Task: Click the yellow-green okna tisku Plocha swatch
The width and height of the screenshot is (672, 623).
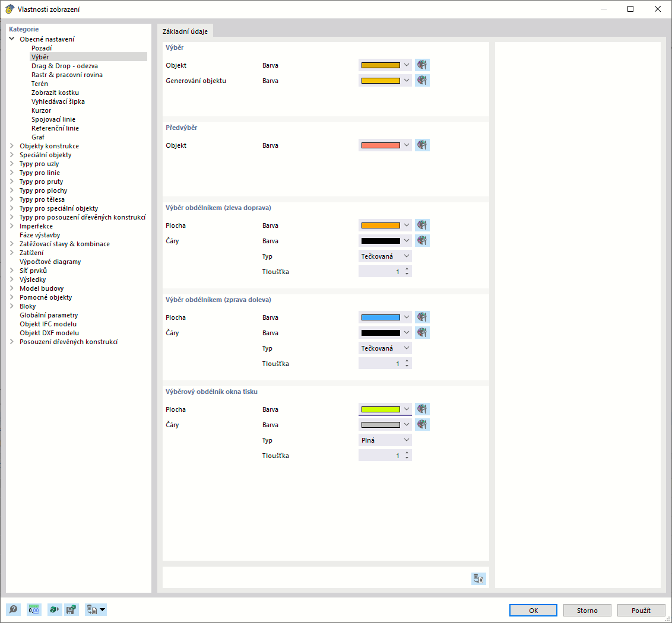Action: click(381, 409)
